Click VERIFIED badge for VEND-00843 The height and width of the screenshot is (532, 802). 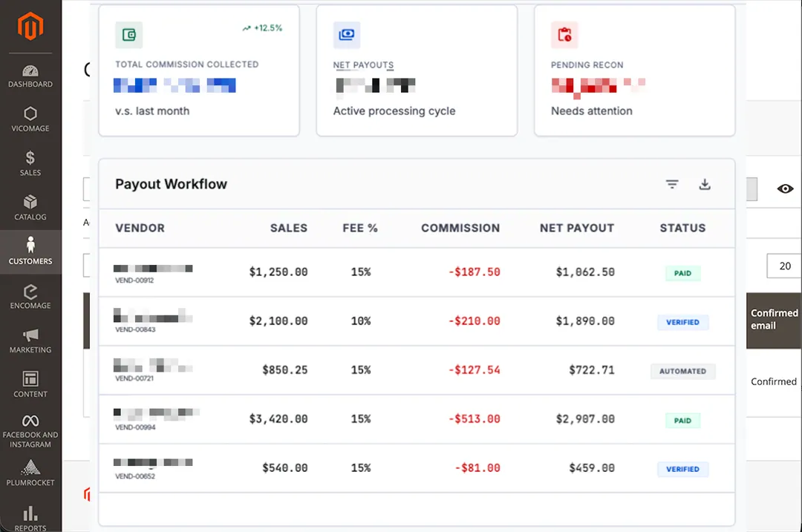click(683, 322)
